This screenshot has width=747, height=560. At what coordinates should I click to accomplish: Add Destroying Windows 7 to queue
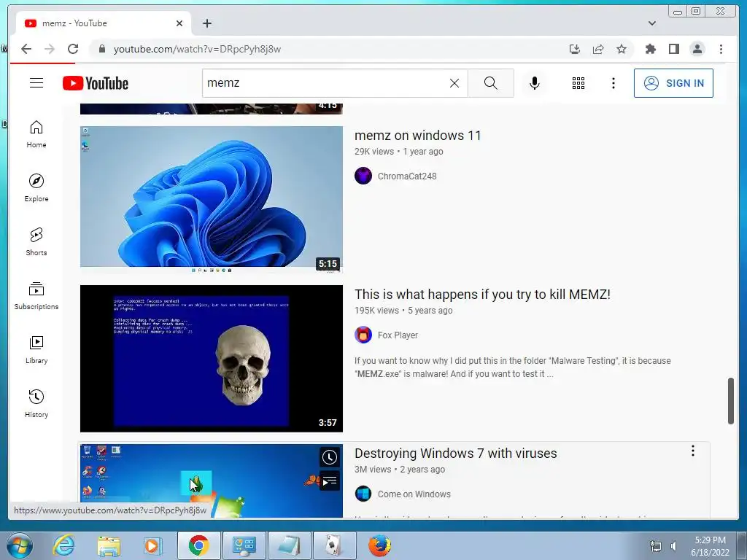pos(329,481)
